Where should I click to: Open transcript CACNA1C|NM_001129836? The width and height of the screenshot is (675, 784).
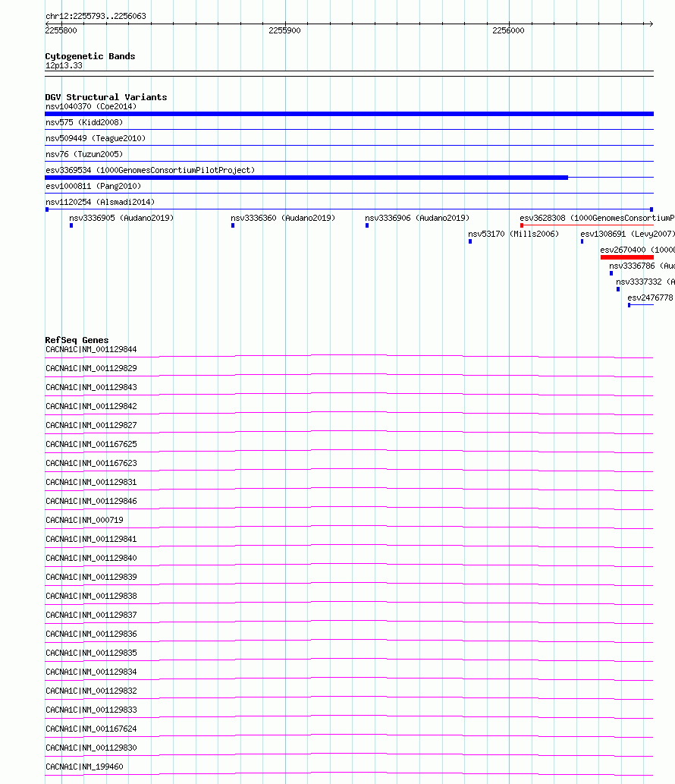91,634
